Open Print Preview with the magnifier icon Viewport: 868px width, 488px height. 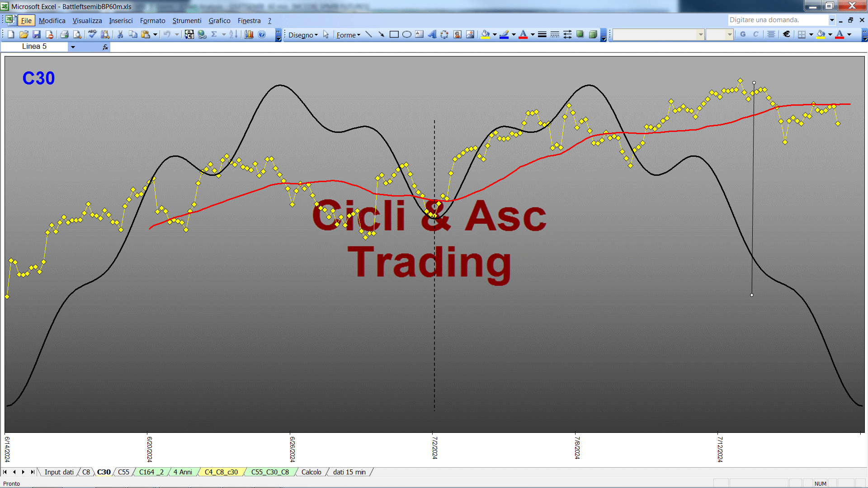click(x=77, y=34)
